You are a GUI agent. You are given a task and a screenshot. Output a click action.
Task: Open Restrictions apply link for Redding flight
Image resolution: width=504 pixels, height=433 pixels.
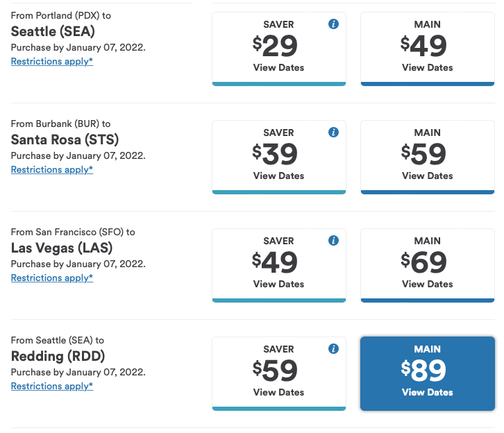point(52,387)
